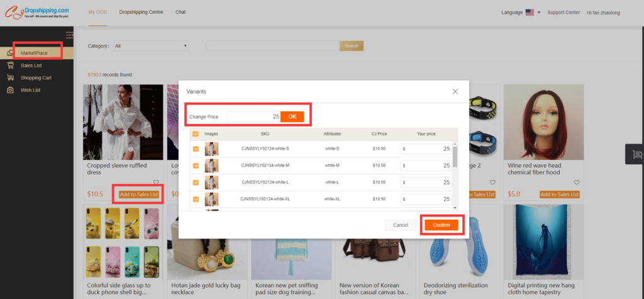Screen dimensions: 644x299
Task: Click the SKU text CJNSSYLY02134-white-S
Action: click(x=265, y=149)
